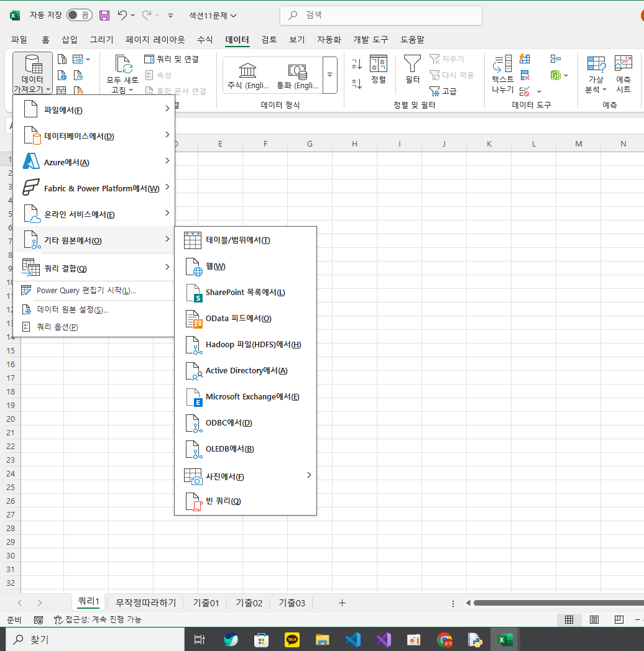Expand the From Database submenu
644x651 pixels.
(93, 136)
